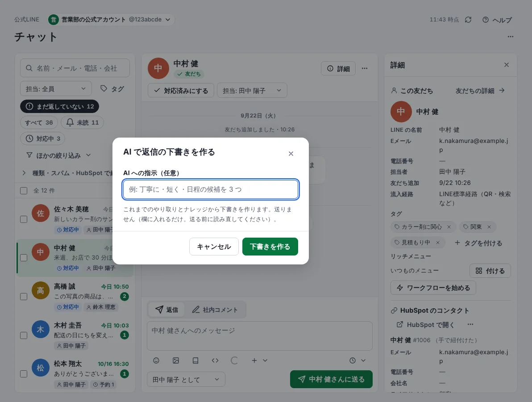Click 中村 健さんに送る send button
532x402 pixels.
[x=331, y=379]
